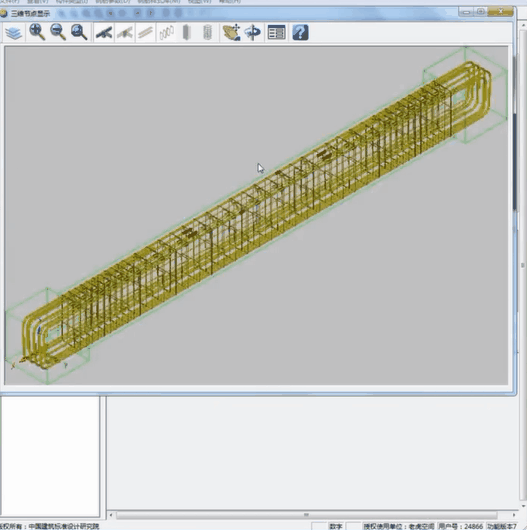Click the zoom extents magnifier icon
Screen dimensions: 527x530
coord(79,32)
